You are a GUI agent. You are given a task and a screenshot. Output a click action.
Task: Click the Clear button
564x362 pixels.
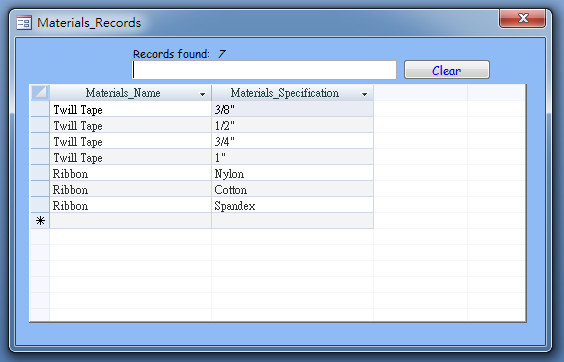coord(447,70)
